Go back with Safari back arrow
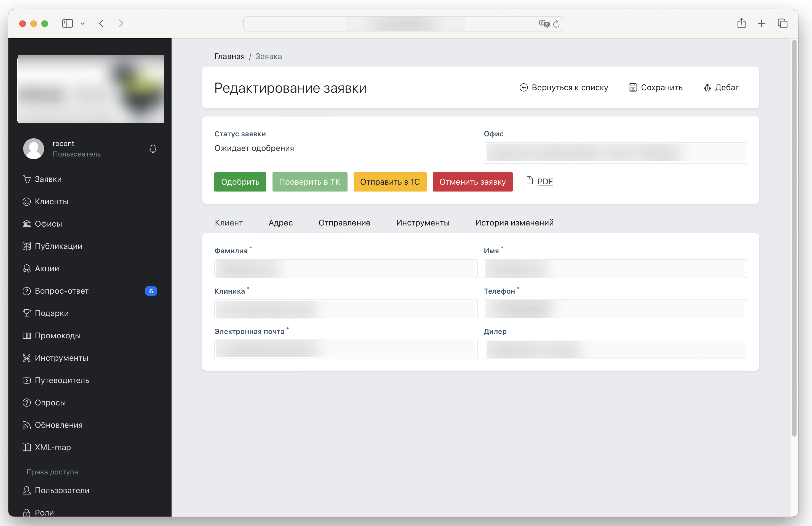The width and height of the screenshot is (812, 526). click(101, 23)
